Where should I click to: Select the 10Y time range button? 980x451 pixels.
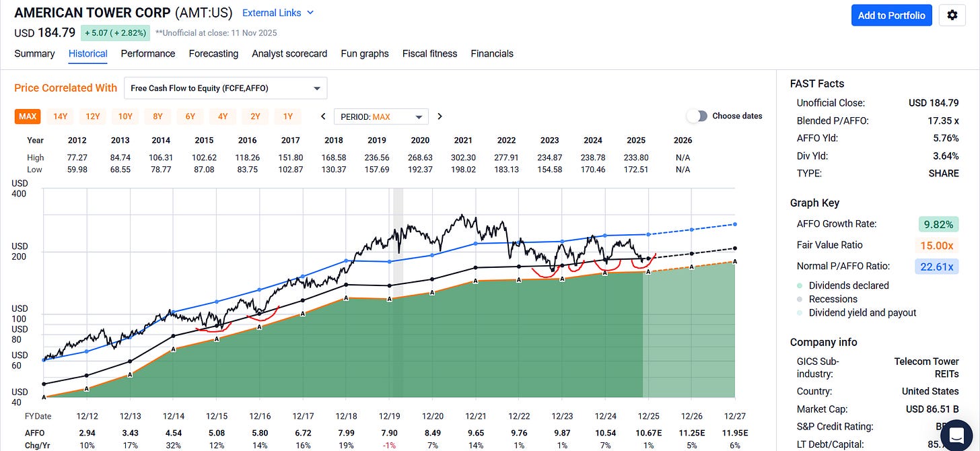pyautogui.click(x=125, y=116)
